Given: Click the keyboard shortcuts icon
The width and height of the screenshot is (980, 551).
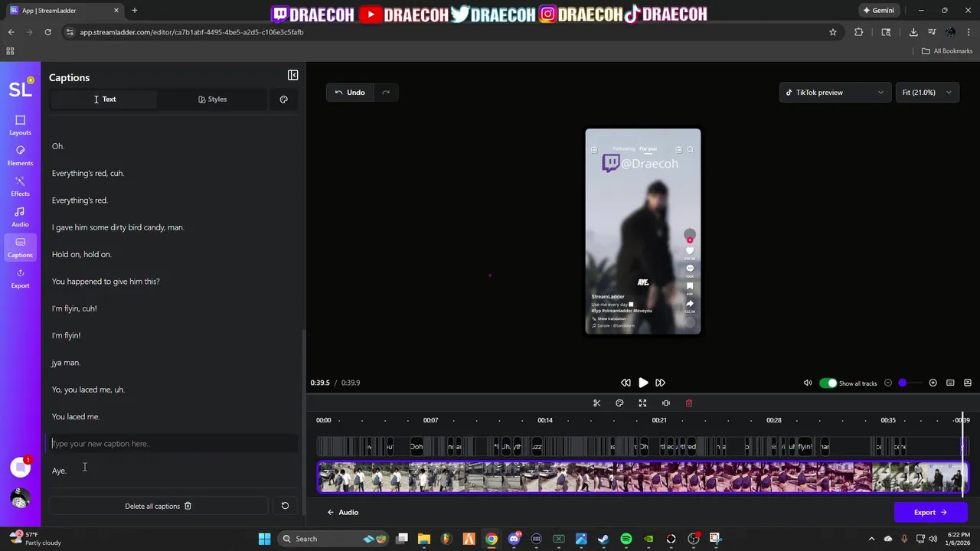Looking at the screenshot, I should (950, 383).
